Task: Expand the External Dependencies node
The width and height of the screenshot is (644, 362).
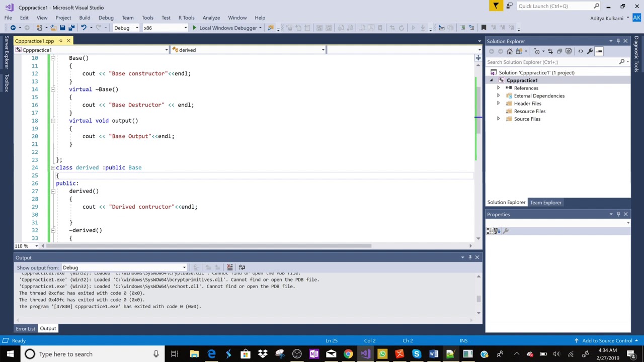Action: pyautogui.click(x=499, y=96)
